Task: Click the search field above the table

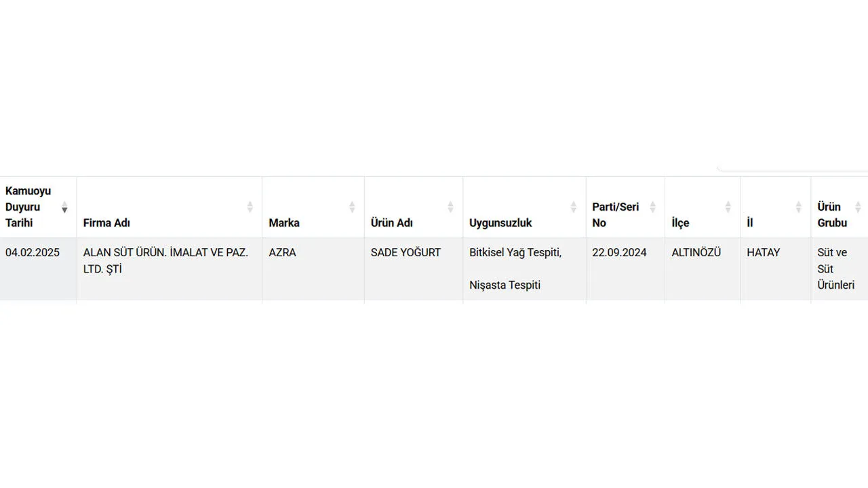Action: 793,167
